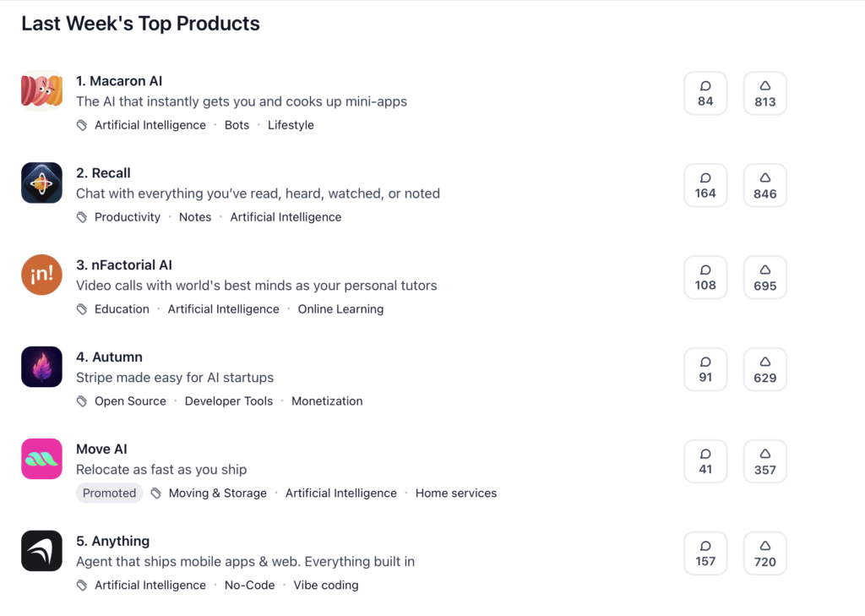Image resolution: width=865 pixels, height=616 pixels.
Task: Click the pink Move AI logo
Action: point(41,459)
